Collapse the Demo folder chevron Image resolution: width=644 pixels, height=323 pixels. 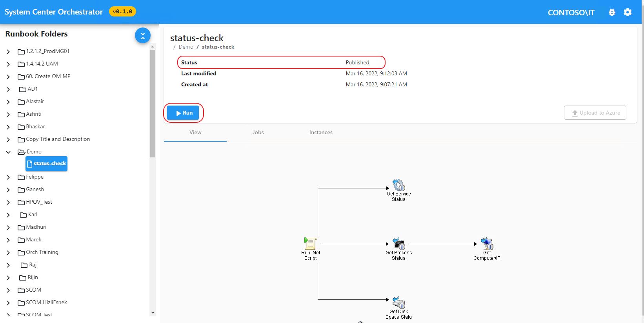pos(8,152)
